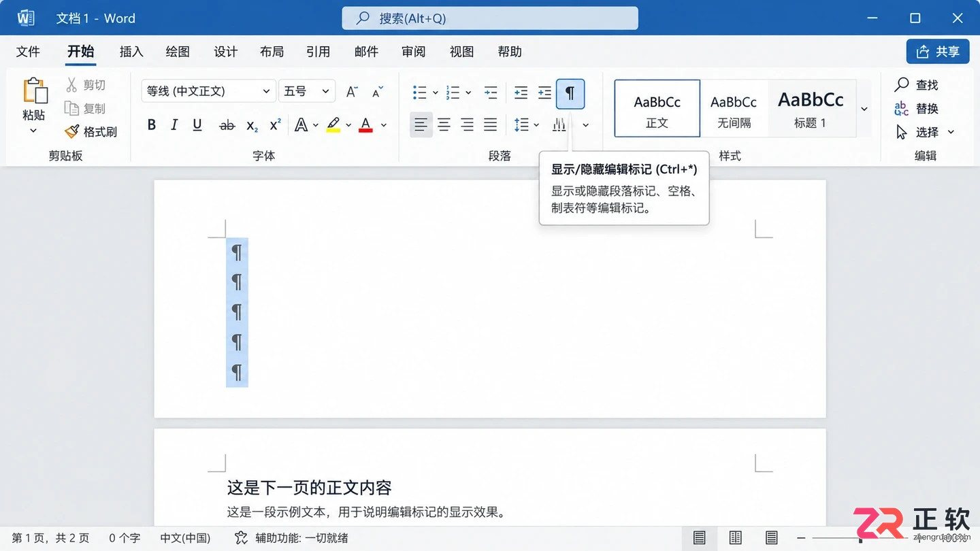Toggle Subscript formatting
Image resolution: width=980 pixels, height=551 pixels.
pyautogui.click(x=252, y=126)
